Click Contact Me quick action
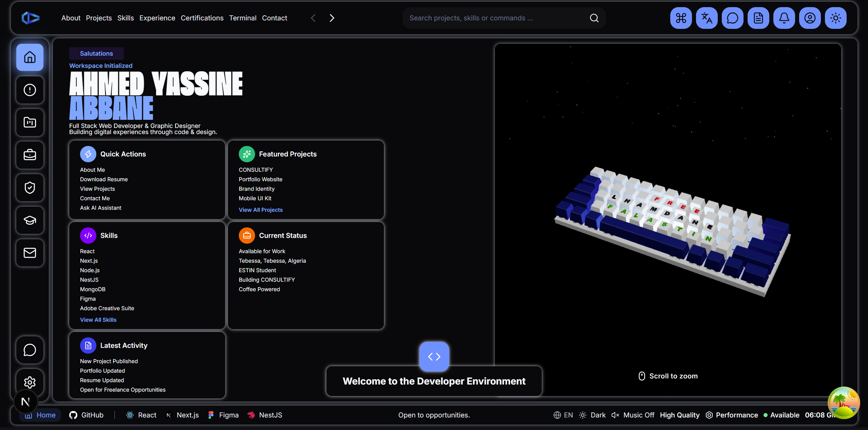Image resolution: width=868 pixels, height=430 pixels. [x=95, y=199]
